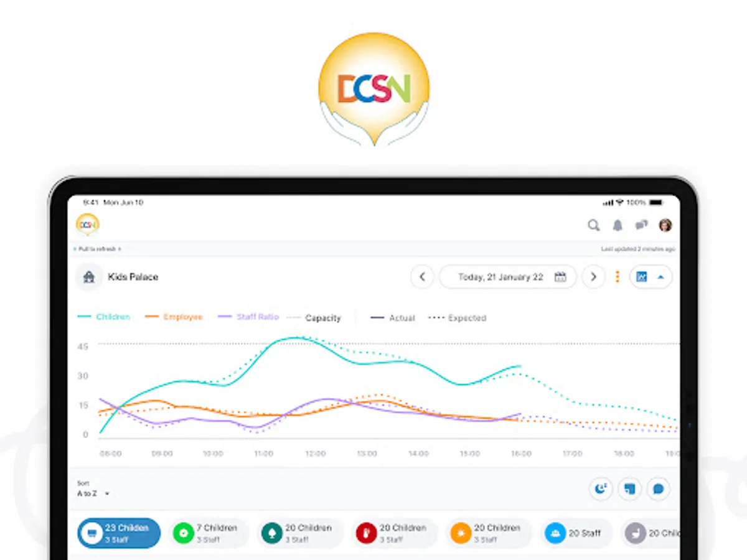Screen dimensions: 747x560
Task: Click the blue note icon button
Action: point(629,489)
